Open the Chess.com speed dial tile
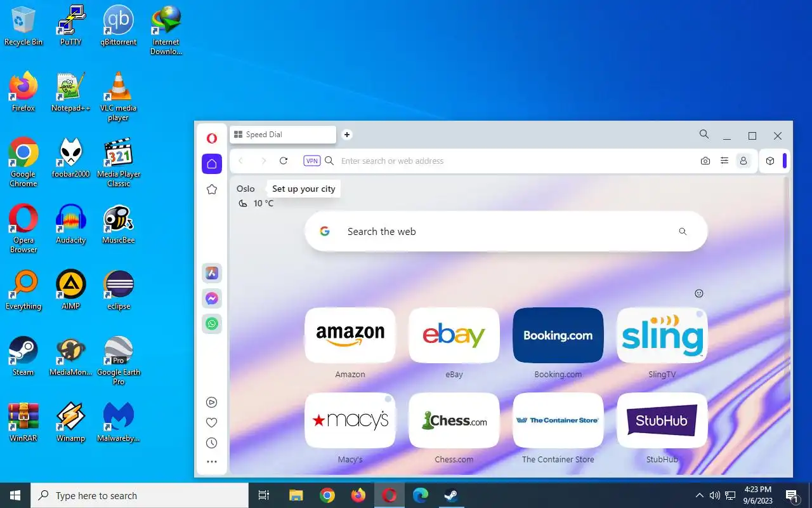812x508 pixels. 454,420
